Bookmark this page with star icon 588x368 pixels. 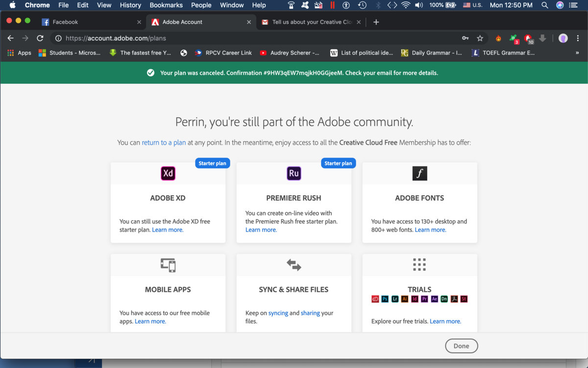[x=480, y=38]
